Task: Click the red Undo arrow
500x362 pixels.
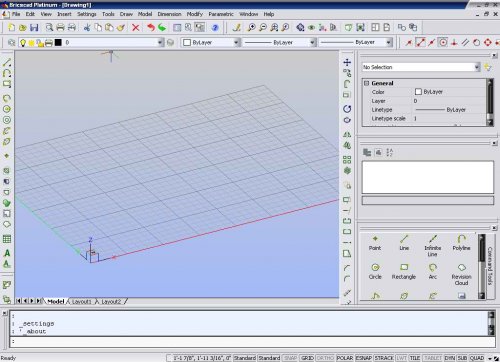Action: point(151,27)
